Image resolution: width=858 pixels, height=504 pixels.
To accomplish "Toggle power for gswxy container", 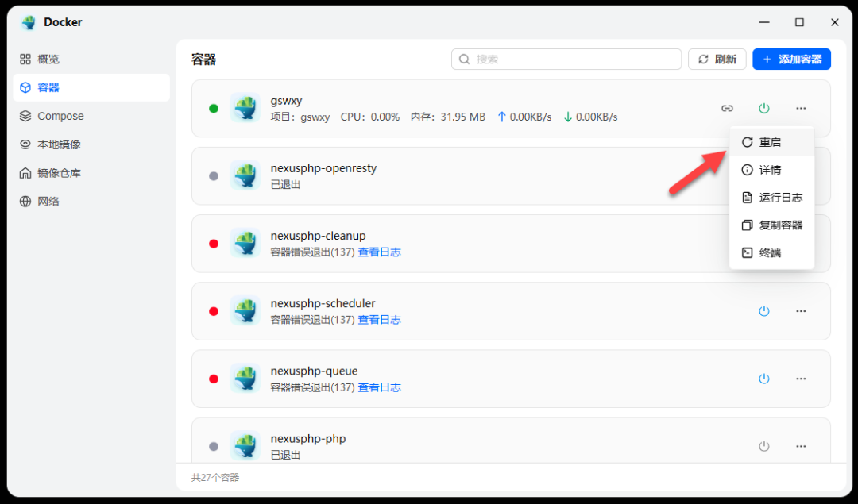I will pyautogui.click(x=764, y=108).
